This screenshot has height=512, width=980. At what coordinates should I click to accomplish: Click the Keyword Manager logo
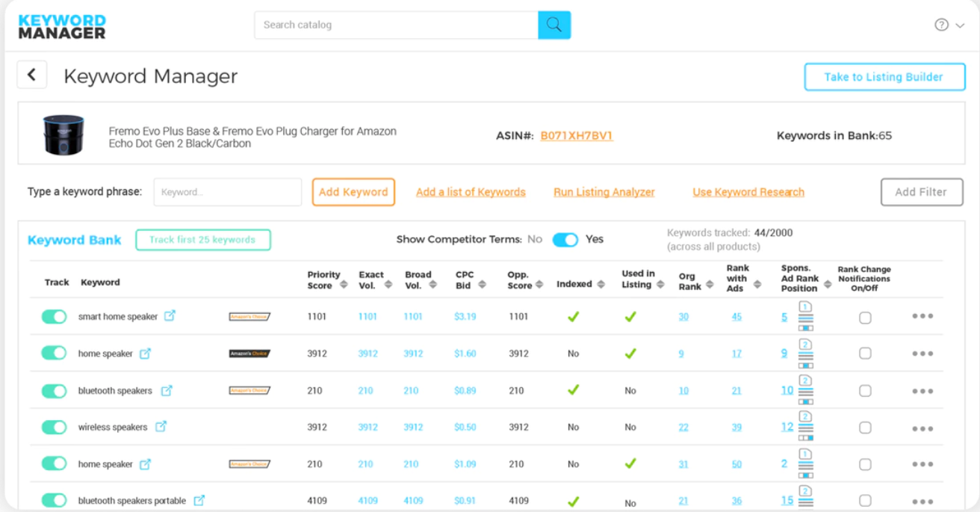coord(62,25)
